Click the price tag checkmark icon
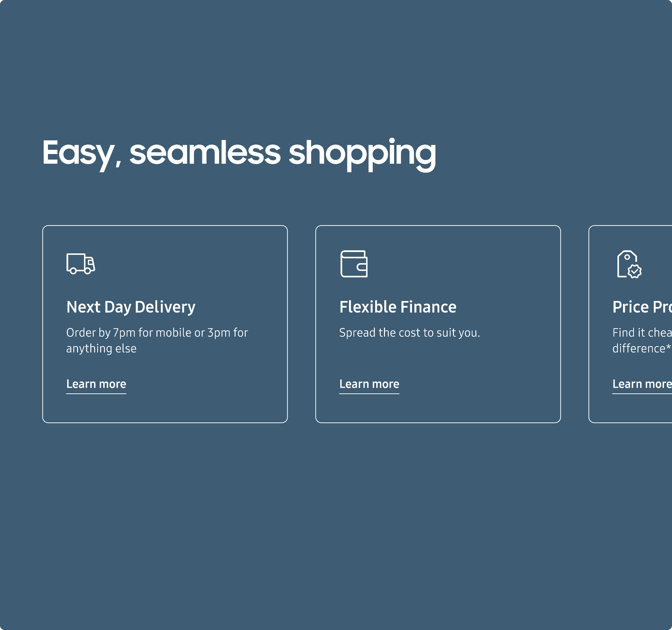 click(x=629, y=264)
